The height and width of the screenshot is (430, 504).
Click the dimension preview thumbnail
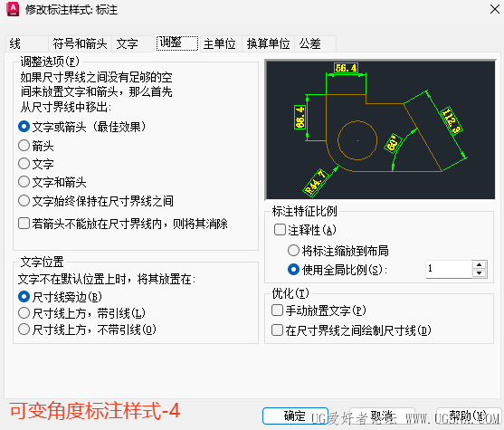(x=381, y=129)
